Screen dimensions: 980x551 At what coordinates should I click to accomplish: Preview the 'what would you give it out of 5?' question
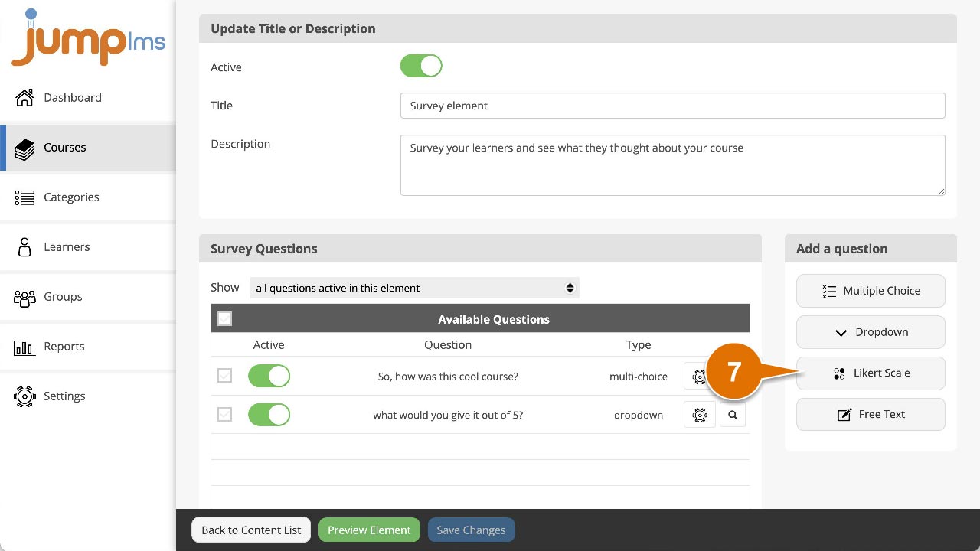point(733,415)
